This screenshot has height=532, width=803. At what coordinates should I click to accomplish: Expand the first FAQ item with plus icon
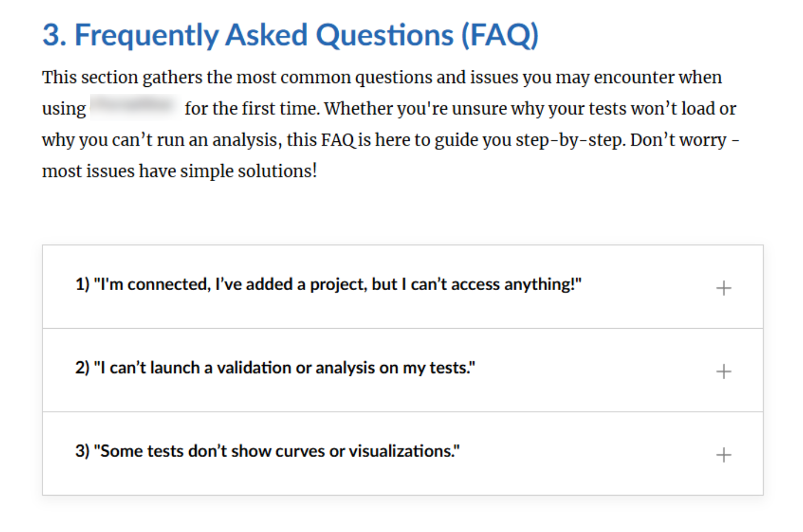point(723,288)
